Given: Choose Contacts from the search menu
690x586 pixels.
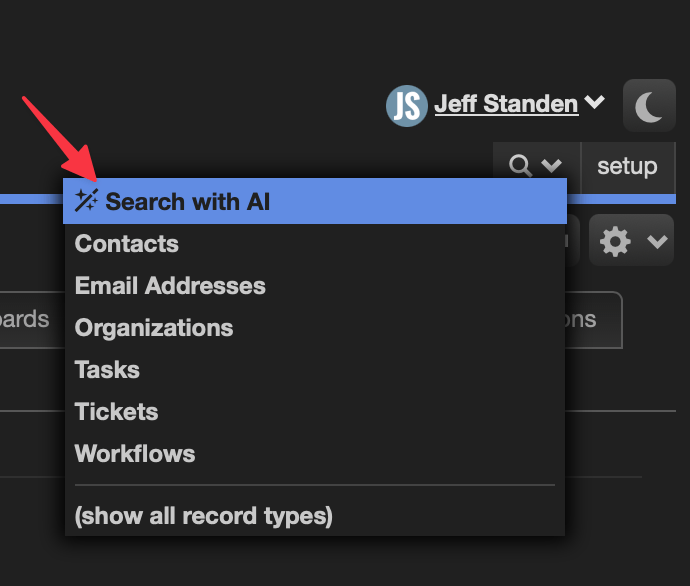Looking at the screenshot, I should click(x=315, y=244).
